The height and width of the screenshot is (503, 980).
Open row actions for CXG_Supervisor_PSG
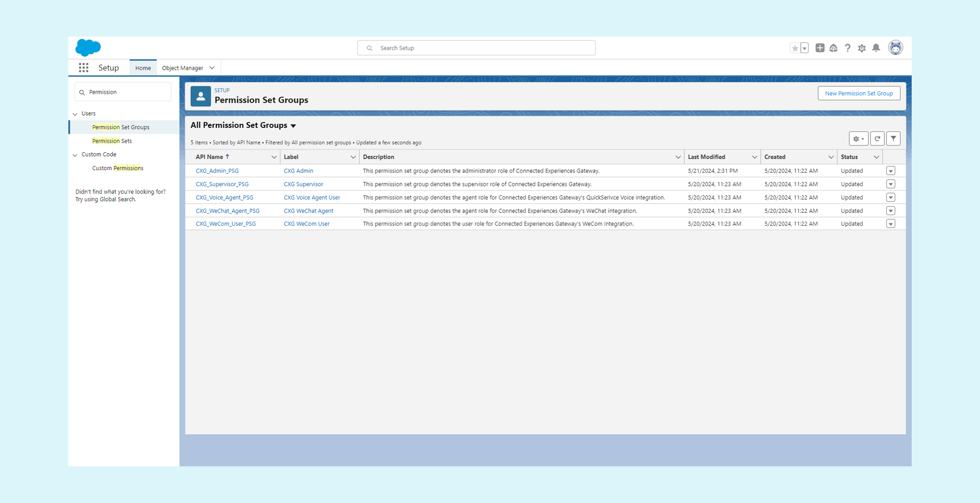click(x=891, y=184)
